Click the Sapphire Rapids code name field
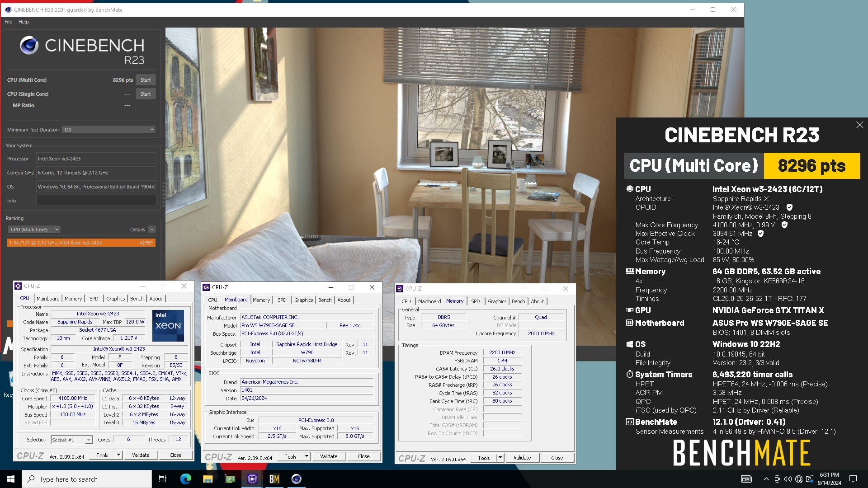This screenshot has width=868, height=488. pos(75,322)
